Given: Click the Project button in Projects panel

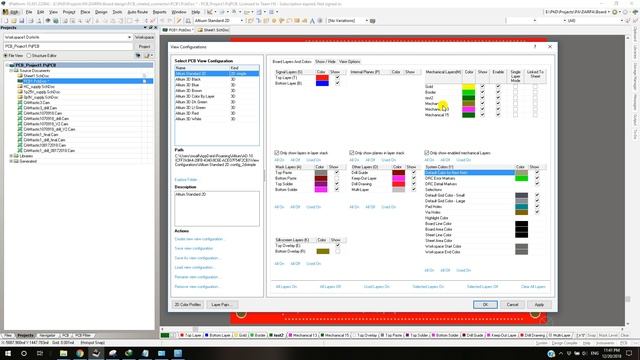Looking at the screenshot, I should 144,47.
